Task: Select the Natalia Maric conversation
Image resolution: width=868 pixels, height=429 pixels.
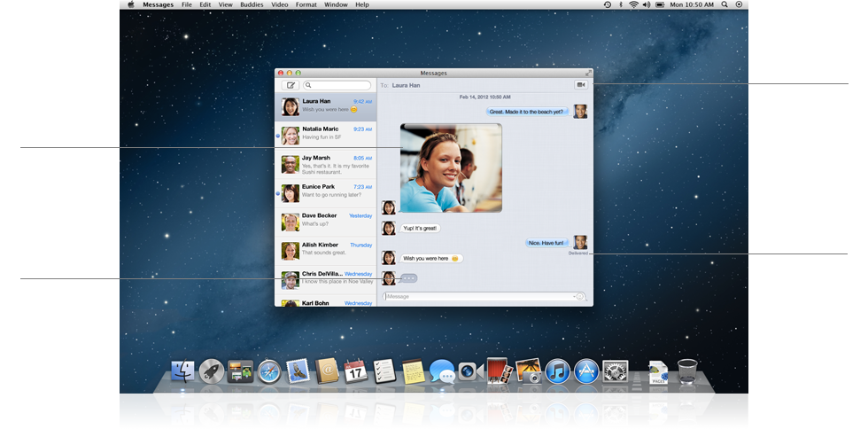Action: (x=325, y=134)
